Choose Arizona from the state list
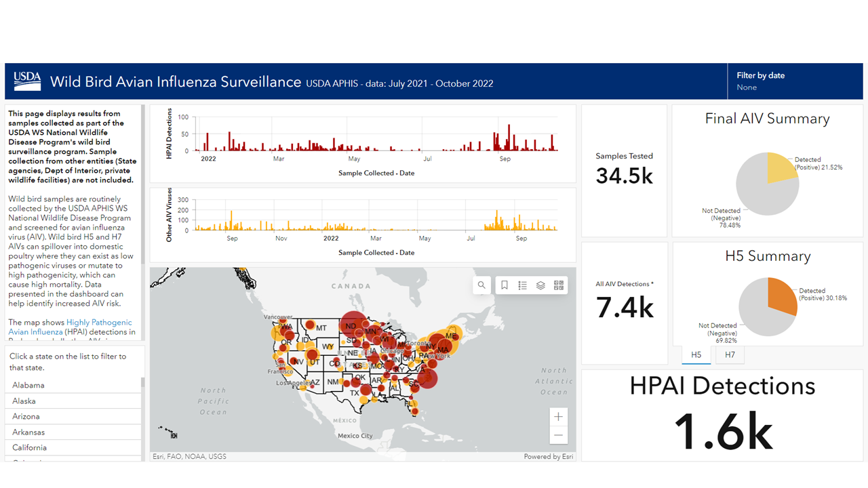The image size is (868, 488). (26, 416)
